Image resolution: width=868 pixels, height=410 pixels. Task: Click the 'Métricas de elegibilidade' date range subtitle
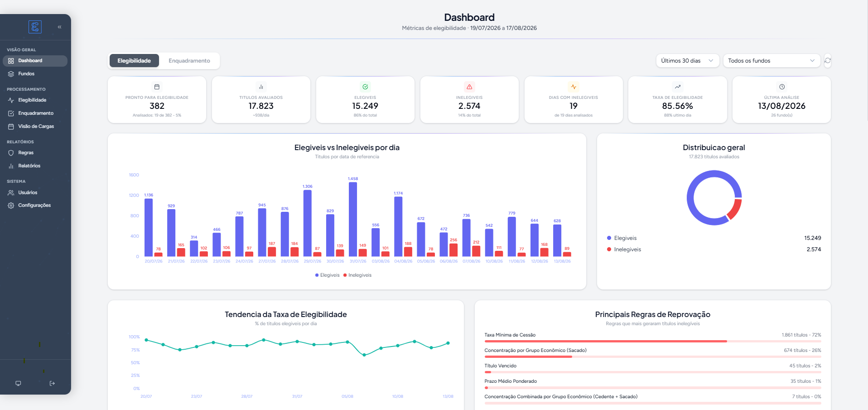pos(469,28)
